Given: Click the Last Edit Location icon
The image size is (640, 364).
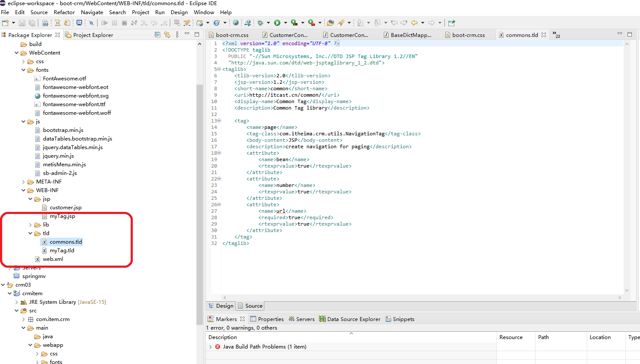Looking at the screenshot, I should (394, 23).
